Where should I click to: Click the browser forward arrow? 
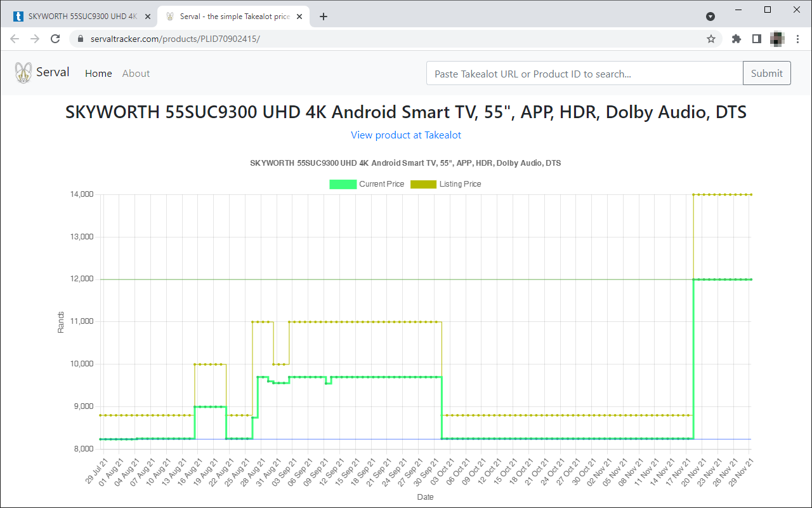point(35,39)
